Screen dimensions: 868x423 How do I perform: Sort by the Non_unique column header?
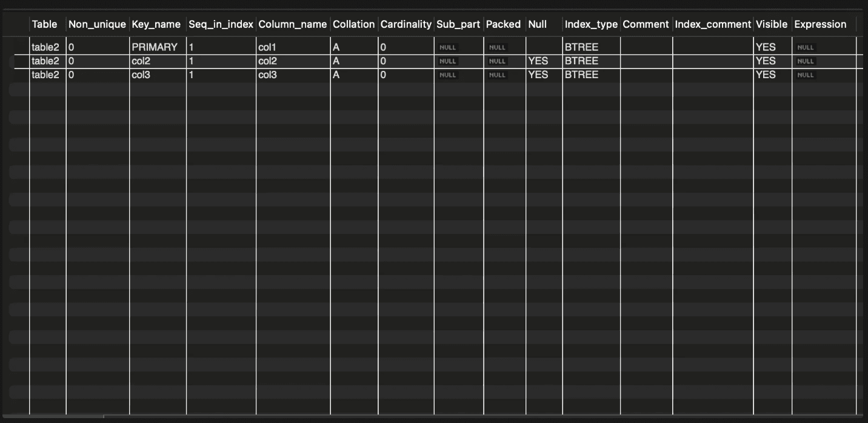click(97, 24)
